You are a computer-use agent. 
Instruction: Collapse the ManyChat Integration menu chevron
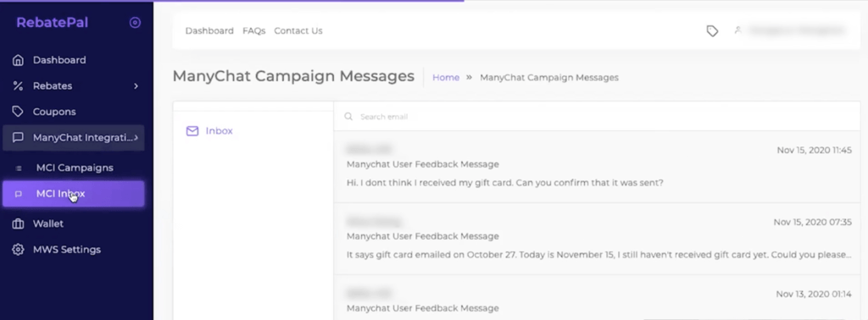tap(136, 137)
